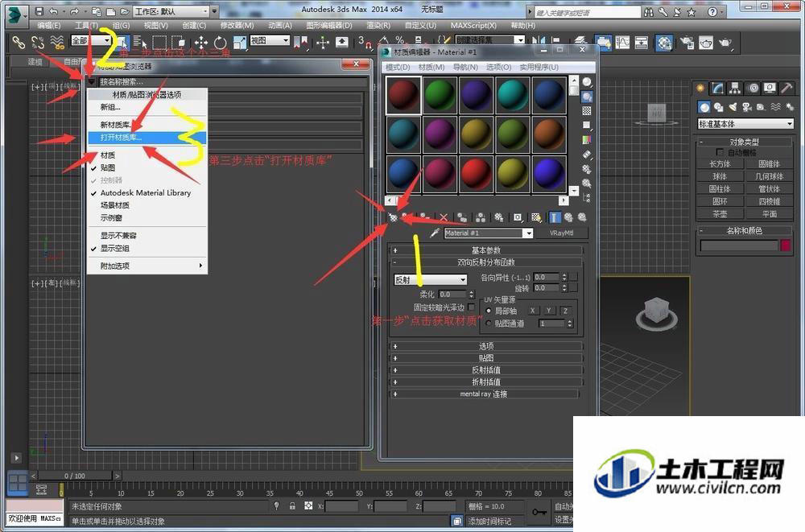The height and width of the screenshot is (532, 805).
Task: Click the 几何球体 geosphere button
Action: pos(769,176)
